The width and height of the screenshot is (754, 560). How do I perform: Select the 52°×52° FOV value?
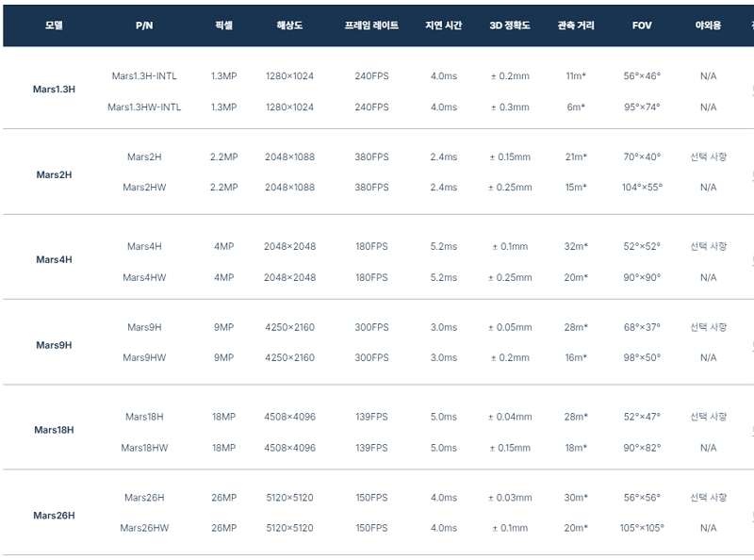point(642,246)
